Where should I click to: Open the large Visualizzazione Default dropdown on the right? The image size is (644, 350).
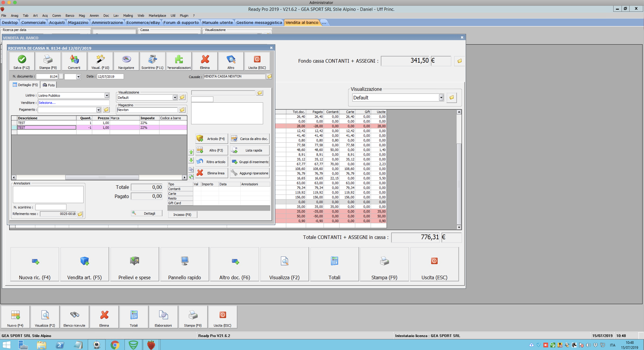pyautogui.click(x=441, y=98)
